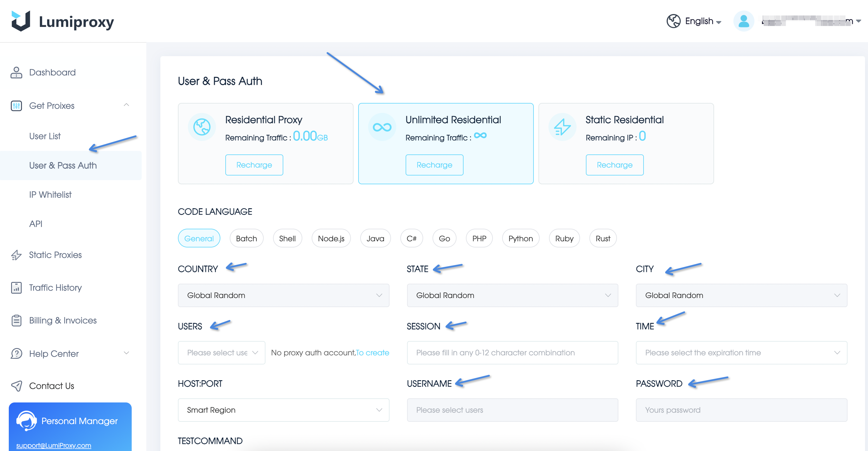This screenshot has width=868, height=451.
Task: Click the user avatar icon
Action: click(744, 21)
